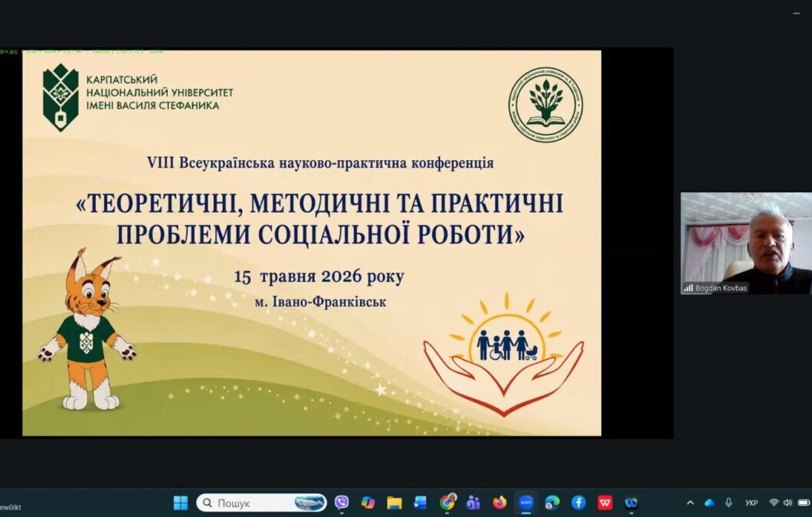This screenshot has width=812, height=517.
Task: Open Google Chrome from the taskbar
Action: 447,502
